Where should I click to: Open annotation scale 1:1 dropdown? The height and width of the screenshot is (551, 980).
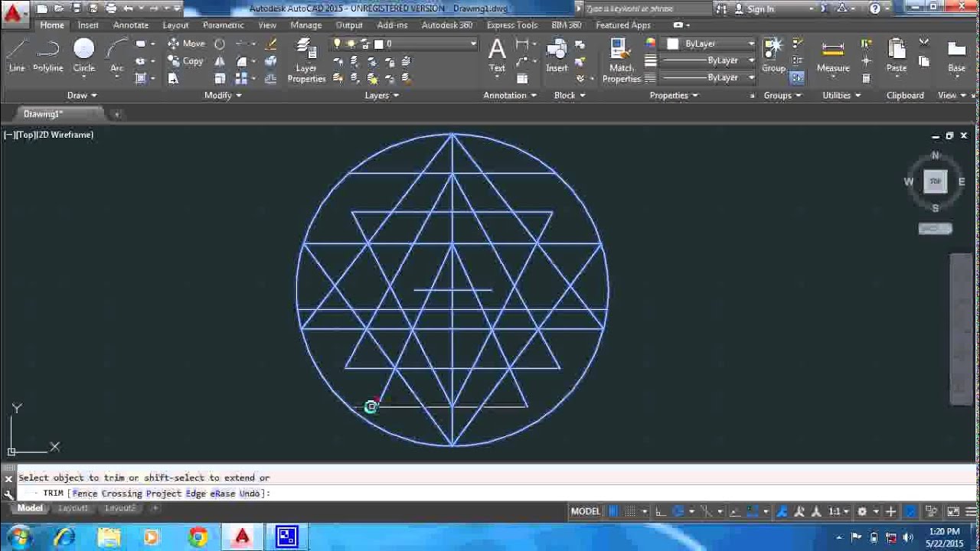point(838,511)
